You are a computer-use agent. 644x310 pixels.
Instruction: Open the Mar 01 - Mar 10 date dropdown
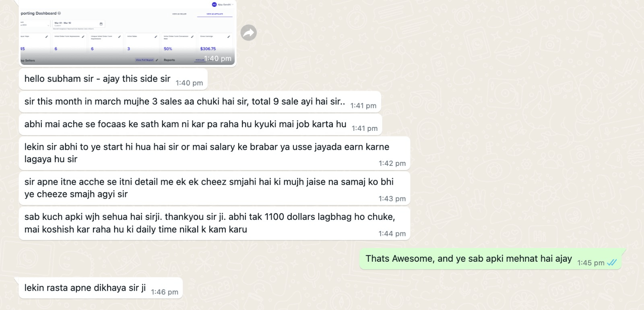click(79, 24)
